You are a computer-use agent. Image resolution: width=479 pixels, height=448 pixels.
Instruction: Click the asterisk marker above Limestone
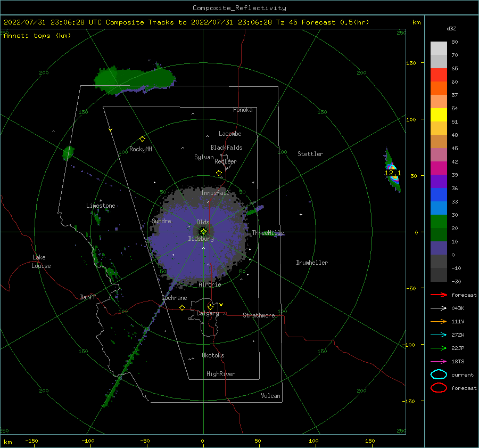point(101,201)
